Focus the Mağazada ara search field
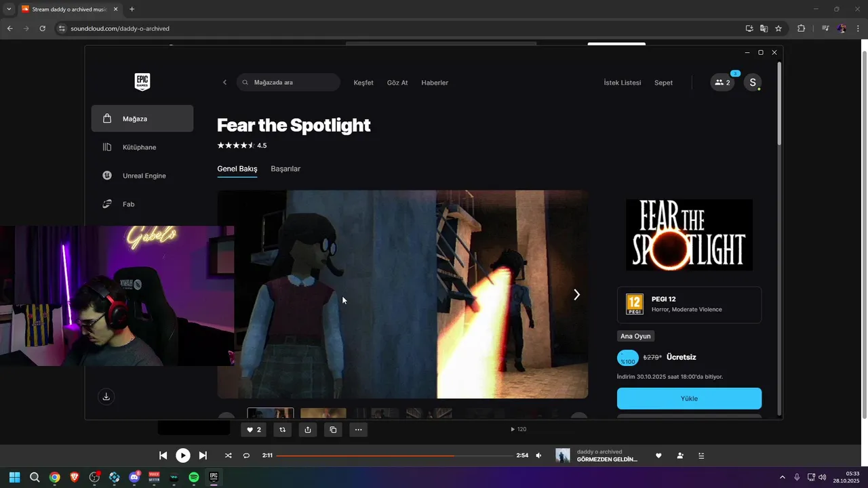Screen dimensions: 868x488 [x=288, y=83]
